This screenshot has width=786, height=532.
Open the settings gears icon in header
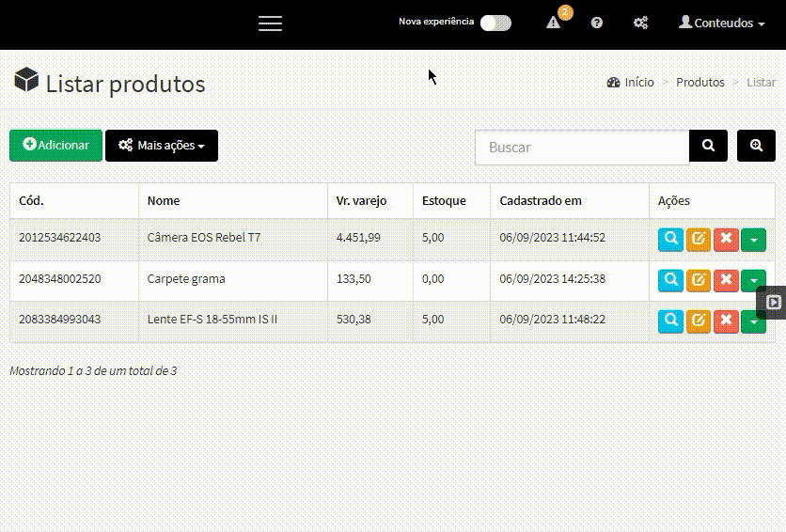pos(640,23)
